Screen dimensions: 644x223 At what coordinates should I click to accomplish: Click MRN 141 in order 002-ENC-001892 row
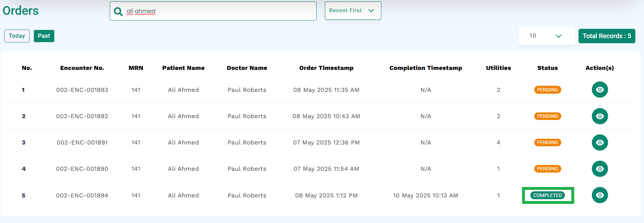136,116
